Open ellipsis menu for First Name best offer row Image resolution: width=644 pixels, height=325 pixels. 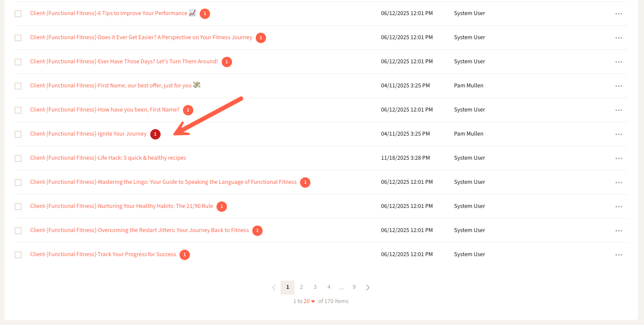(x=619, y=86)
